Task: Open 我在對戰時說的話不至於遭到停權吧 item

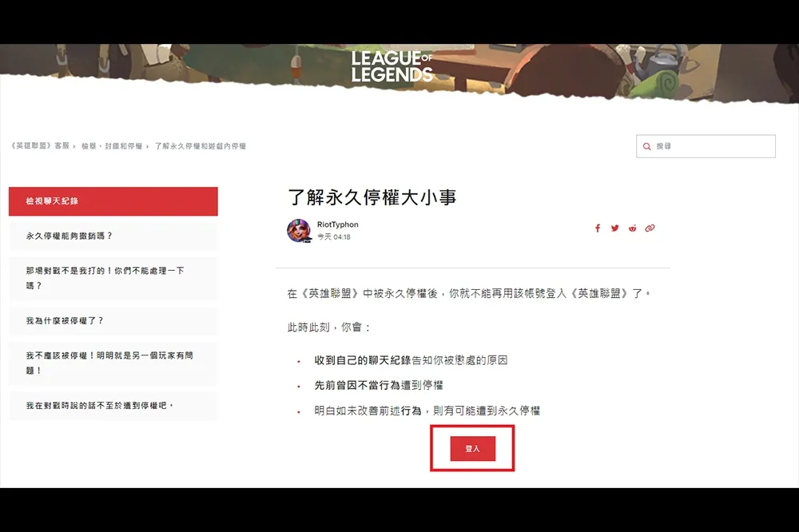Action: pyautogui.click(x=113, y=406)
